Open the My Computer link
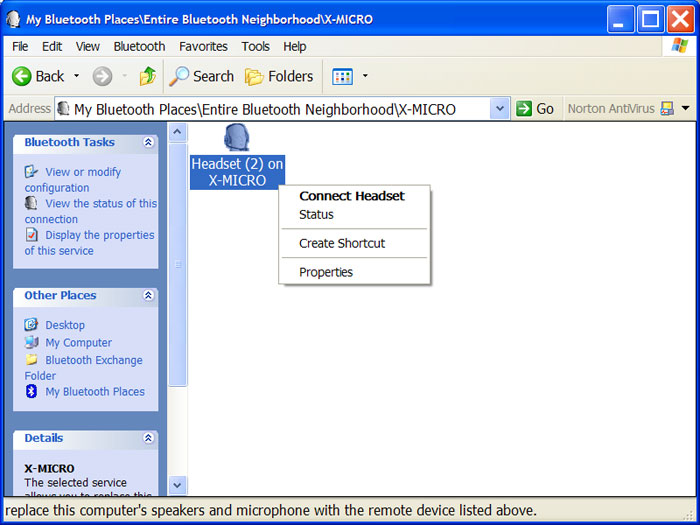The width and height of the screenshot is (700, 525). click(79, 343)
